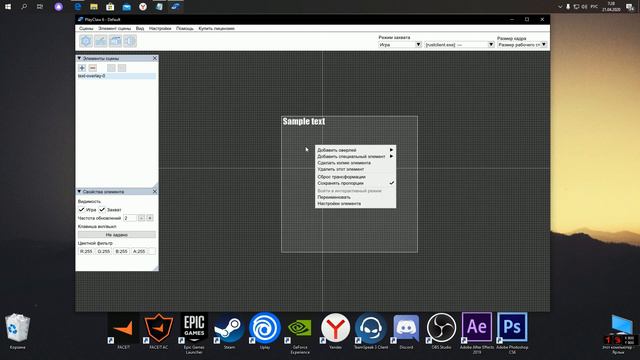Open color filter swatch beside A:255

[x=151, y=251]
